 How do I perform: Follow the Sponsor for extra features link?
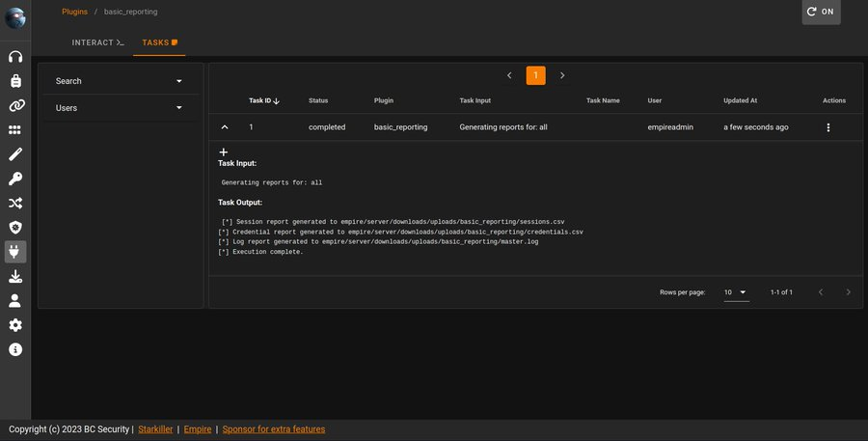[x=274, y=429]
